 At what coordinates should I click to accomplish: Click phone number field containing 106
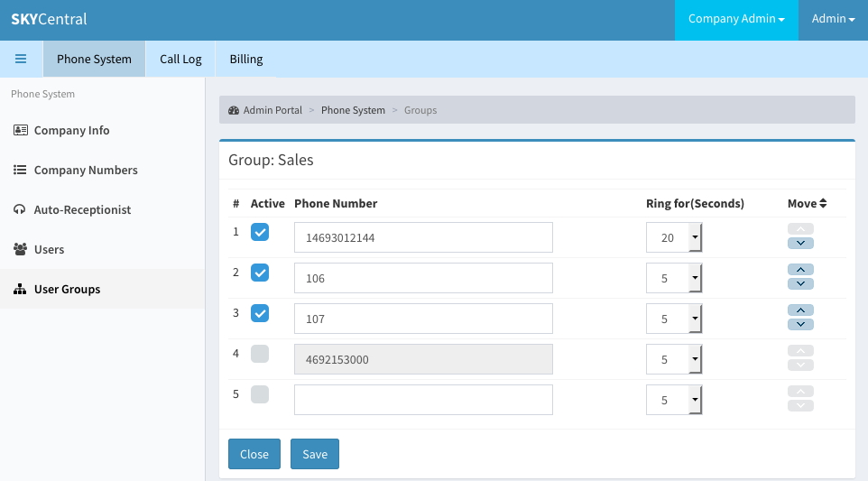click(x=423, y=278)
